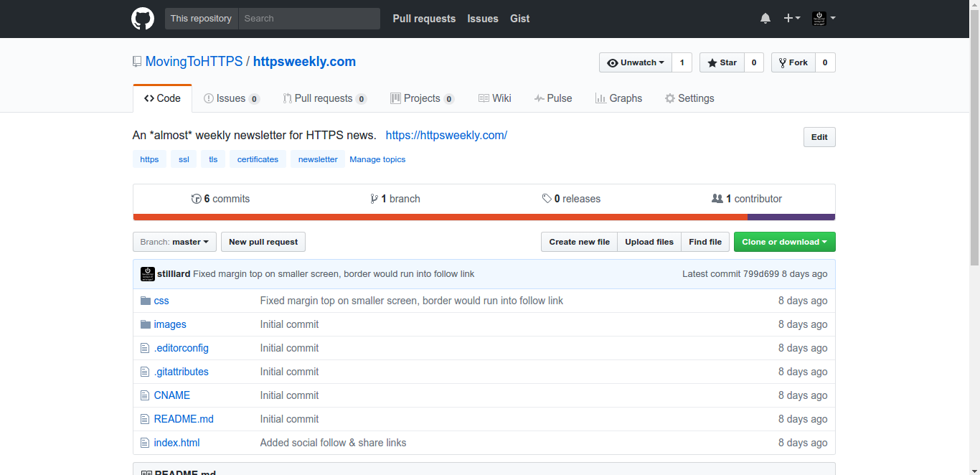Fork this repository
The width and height of the screenshot is (980, 475).
click(x=793, y=62)
